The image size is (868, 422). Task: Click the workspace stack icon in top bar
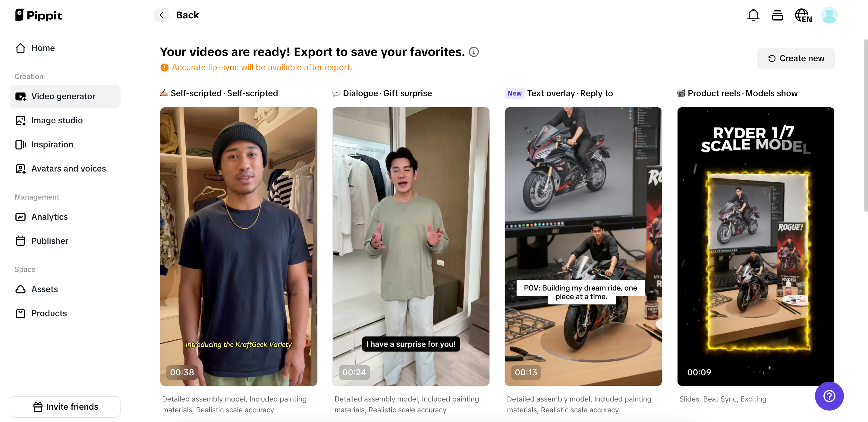click(778, 15)
